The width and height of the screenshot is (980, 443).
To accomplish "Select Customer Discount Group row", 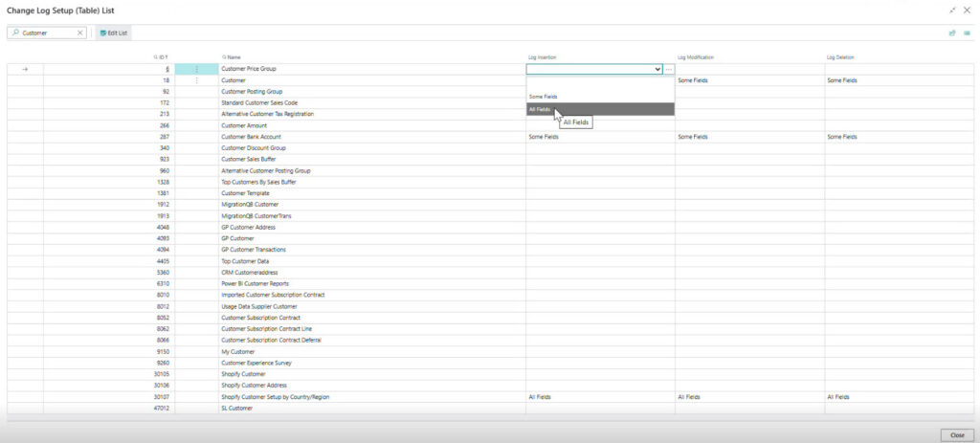I will click(x=490, y=148).
